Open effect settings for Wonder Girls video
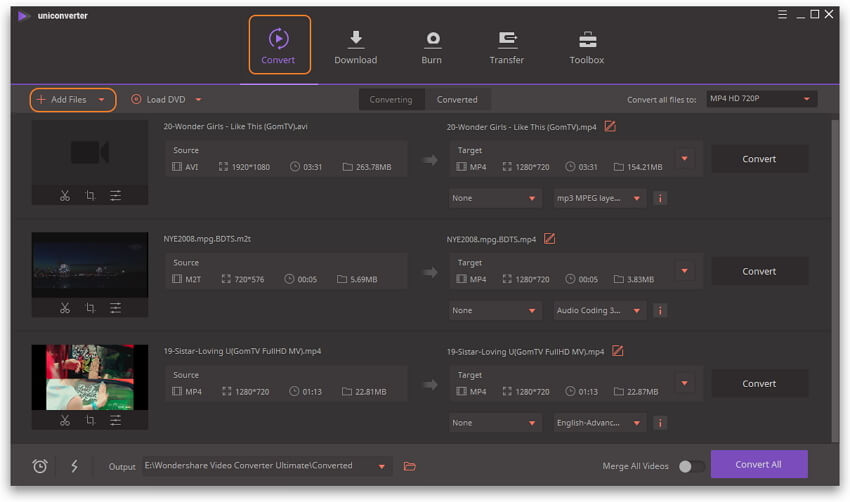This screenshot has height=502, width=850. tap(115, 196)
